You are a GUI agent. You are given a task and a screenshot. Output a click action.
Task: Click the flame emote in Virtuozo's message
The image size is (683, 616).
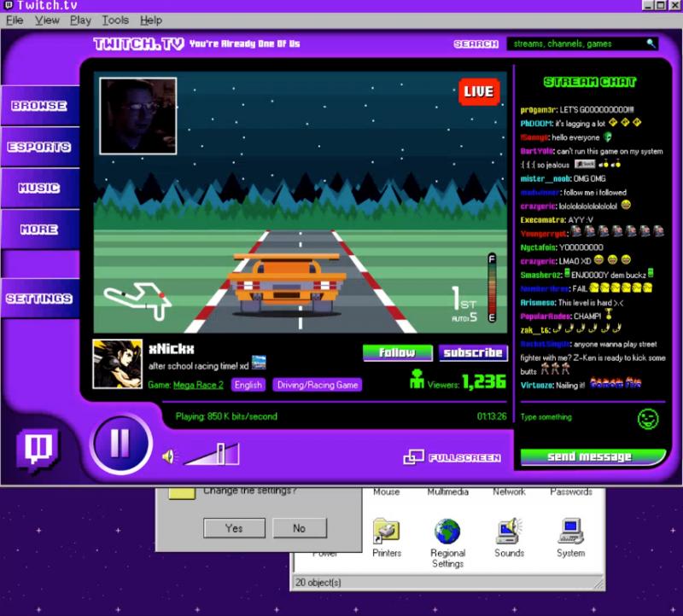[616, 383]
